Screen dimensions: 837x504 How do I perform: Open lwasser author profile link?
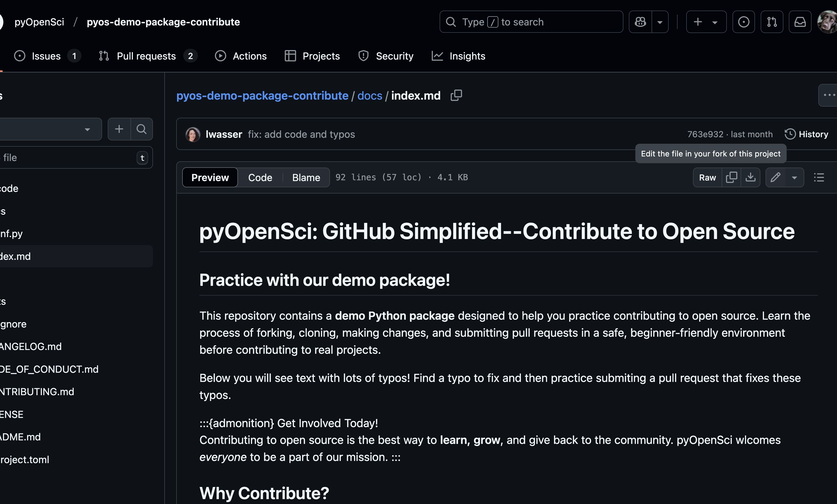click(x=224, y=135)
